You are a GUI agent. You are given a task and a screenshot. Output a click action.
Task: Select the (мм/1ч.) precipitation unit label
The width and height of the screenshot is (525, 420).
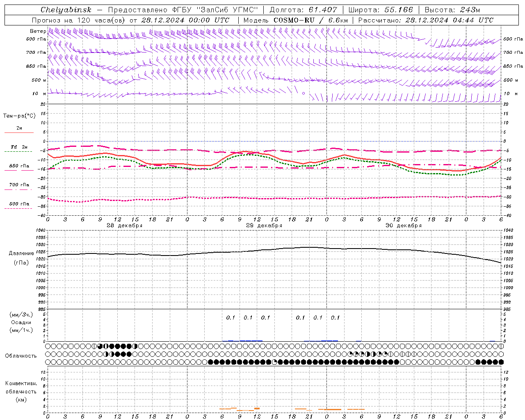tap(21, 330)
